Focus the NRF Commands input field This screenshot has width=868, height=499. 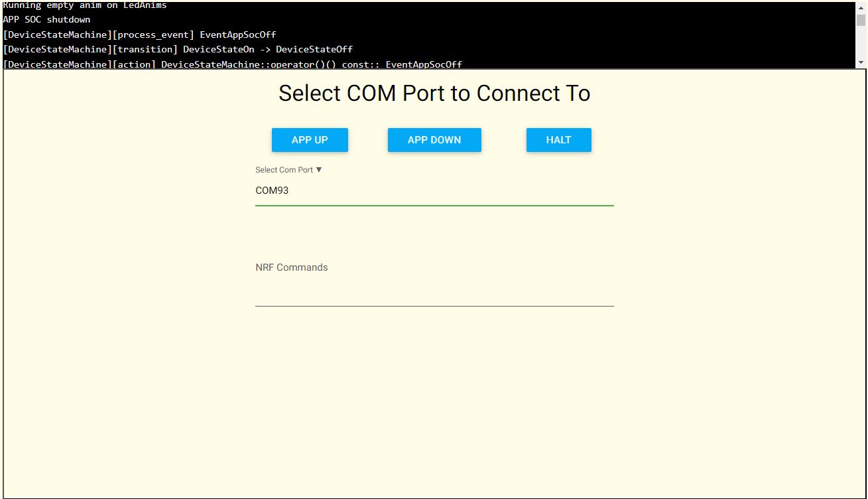434,291
